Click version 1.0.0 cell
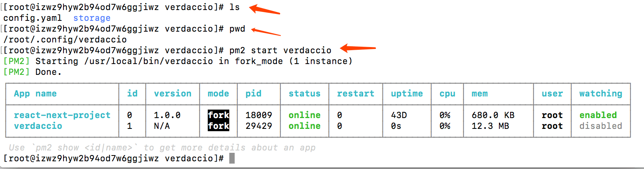The width and height of the screenshot is (644, 169). [x=167, y=115]
